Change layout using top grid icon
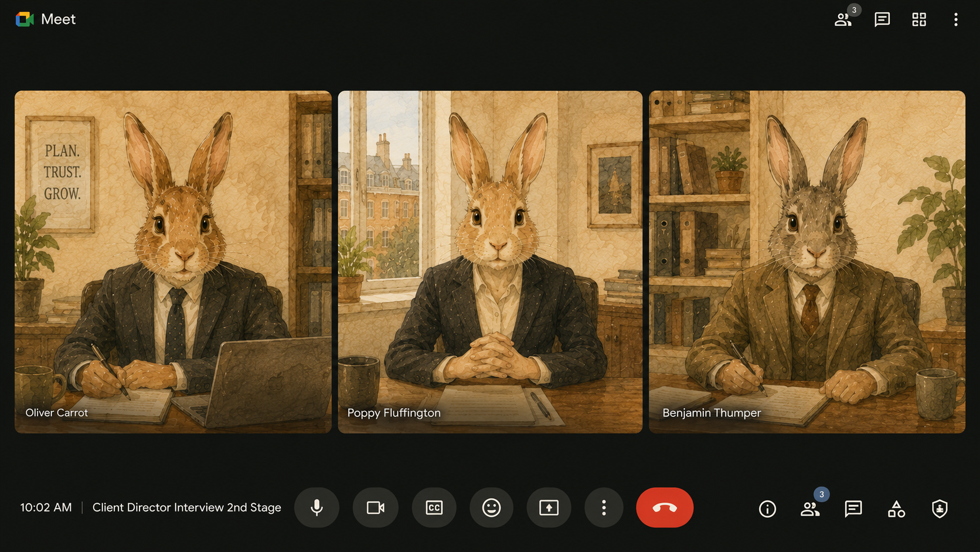Image resolution: width=980 pixels, height=552 pixels. pyautogui.click(x=919, y=19)
